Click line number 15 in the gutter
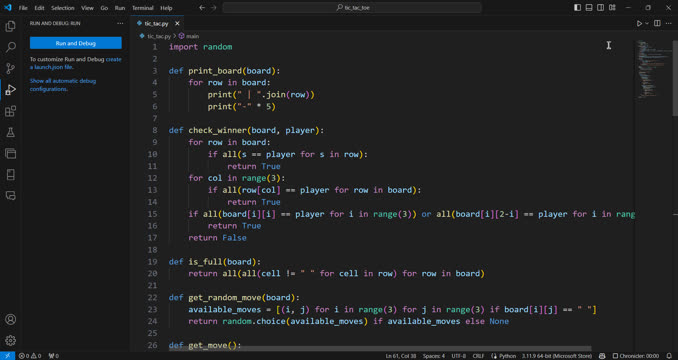Viewport: 678px width, 360px height. pyautogui.click(x=152, y=214)
